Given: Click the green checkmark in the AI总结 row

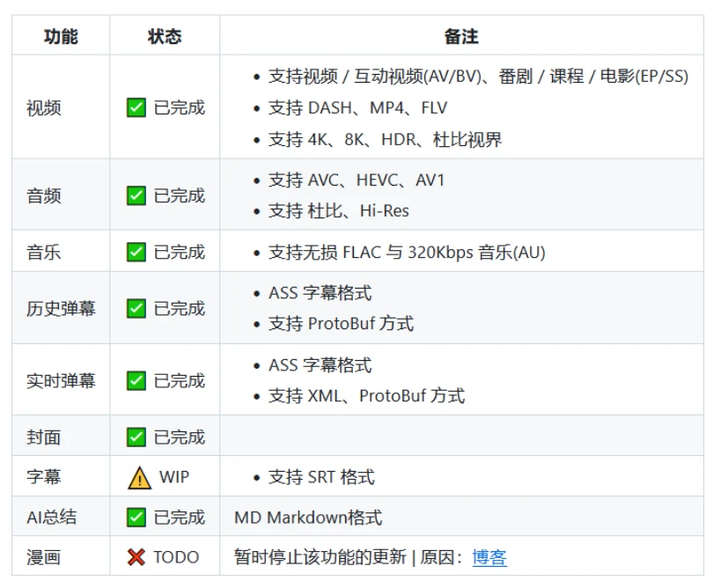Looking at the screenshot, I should tap(136, 518).
